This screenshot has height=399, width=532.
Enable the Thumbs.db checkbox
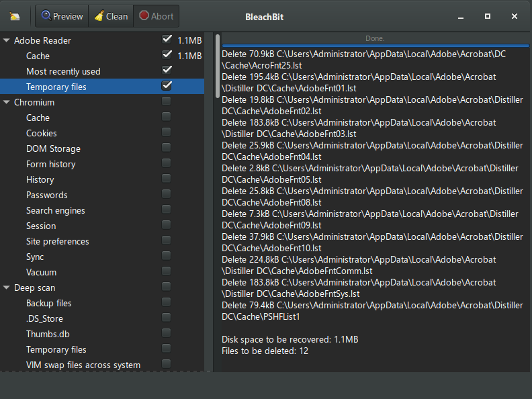167,333
